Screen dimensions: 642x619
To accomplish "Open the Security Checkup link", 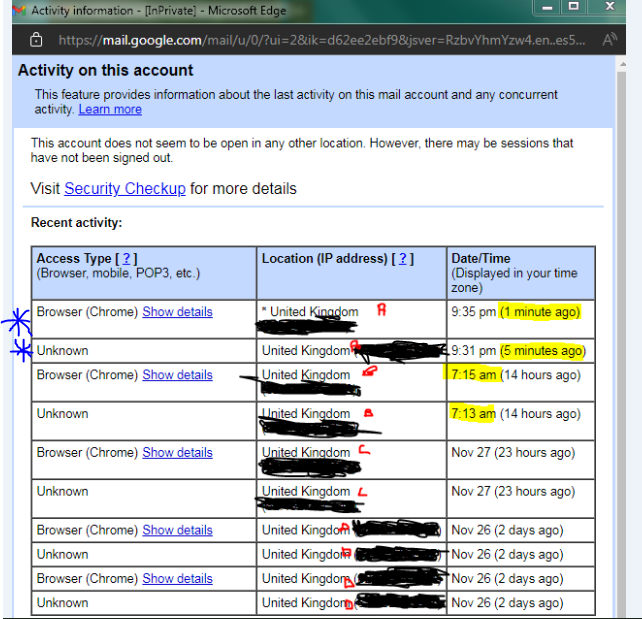I will click(125, 188).
